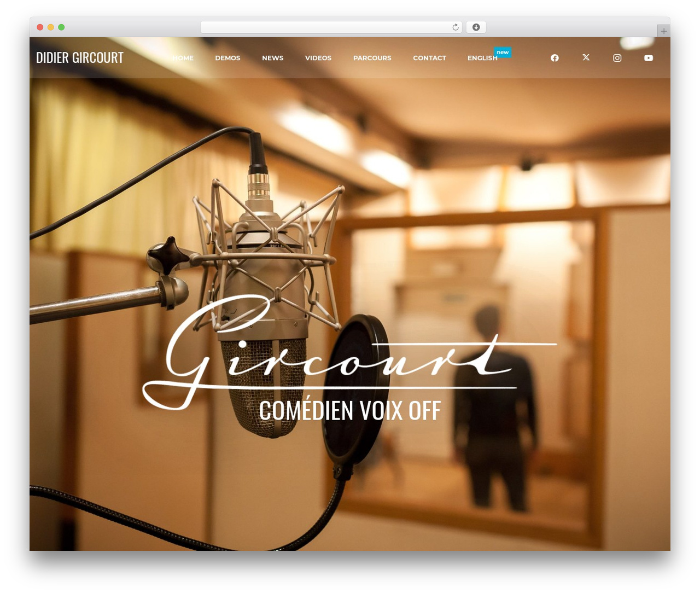This screenshot has height=593, width=700.
Task: Open the YouTube social icon
Action: [x=649, y=58]
